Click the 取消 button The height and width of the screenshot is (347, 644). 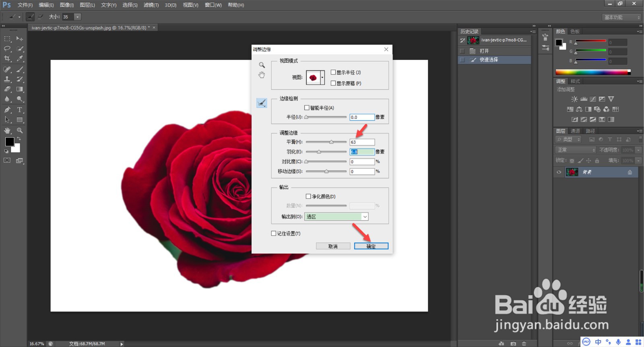point(333,246)
